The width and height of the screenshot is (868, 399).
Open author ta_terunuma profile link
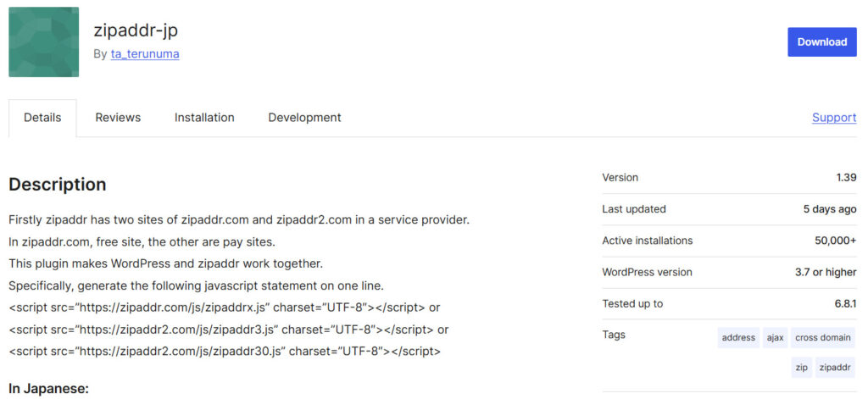(x=145, y=54)
